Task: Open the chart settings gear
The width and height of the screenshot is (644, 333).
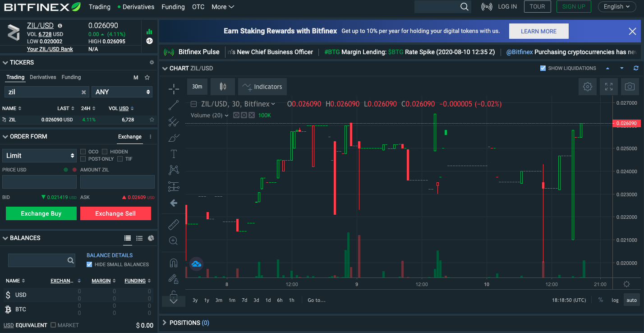Action: tap(587, 87)
